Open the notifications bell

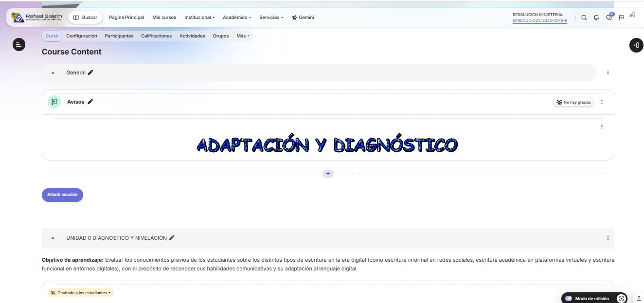tap(596, 18)
